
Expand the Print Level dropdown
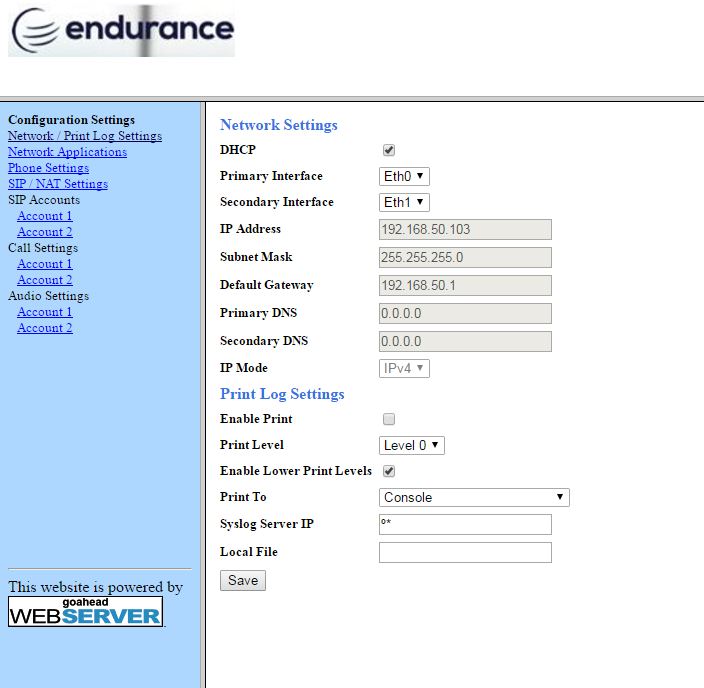point(411,445)
